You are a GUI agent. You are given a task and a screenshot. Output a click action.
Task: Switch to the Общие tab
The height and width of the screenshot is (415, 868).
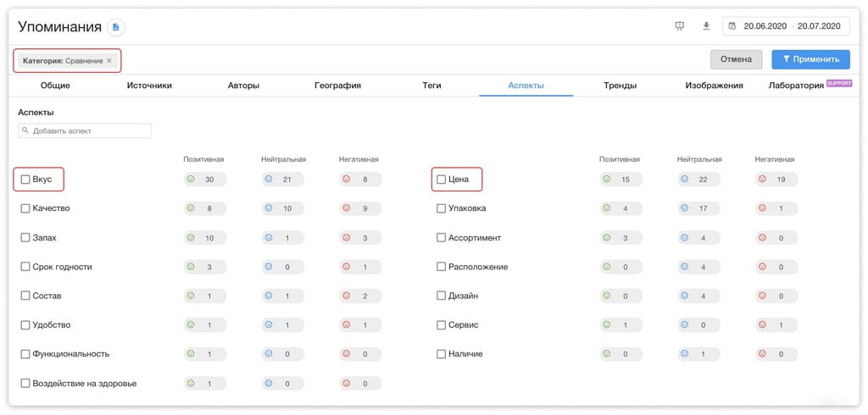click(x=55, y=86)
